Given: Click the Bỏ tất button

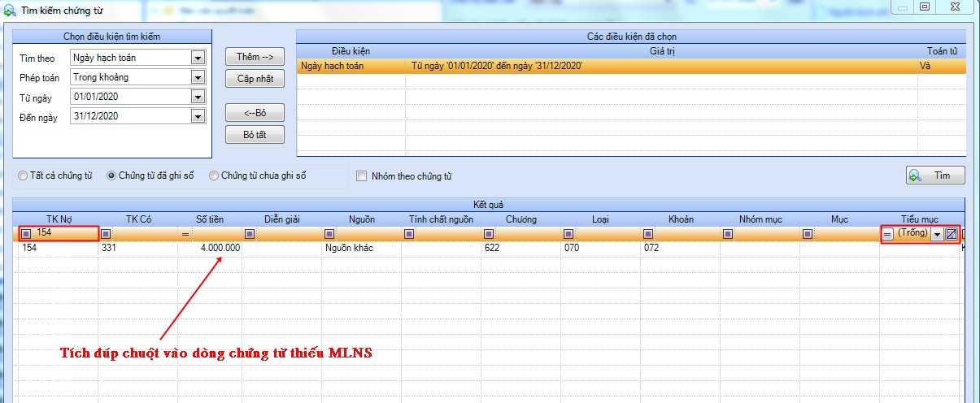Looking at the screenshot, I should (x=255, y=135).
